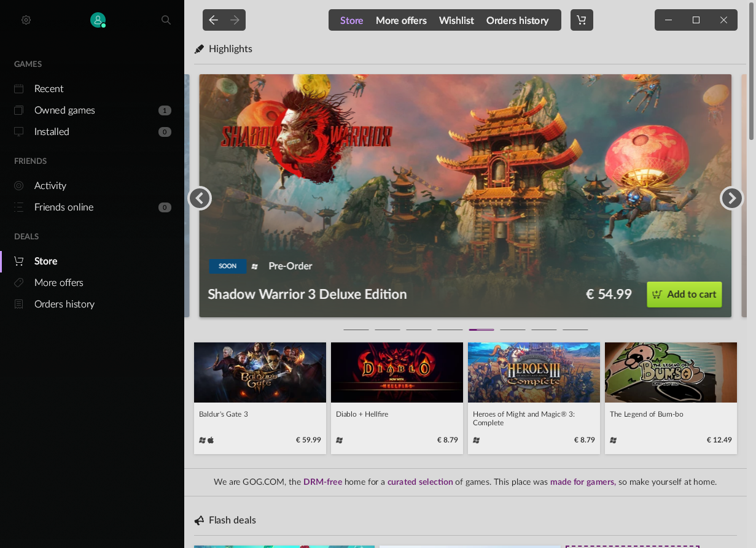Open the settings gear icon
Viewport: 756px width, 548px height.
click(x=26, y=20)
